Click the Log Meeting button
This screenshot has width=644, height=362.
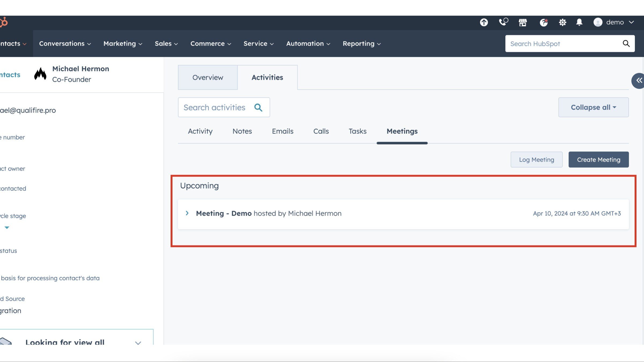click(536, 160)
